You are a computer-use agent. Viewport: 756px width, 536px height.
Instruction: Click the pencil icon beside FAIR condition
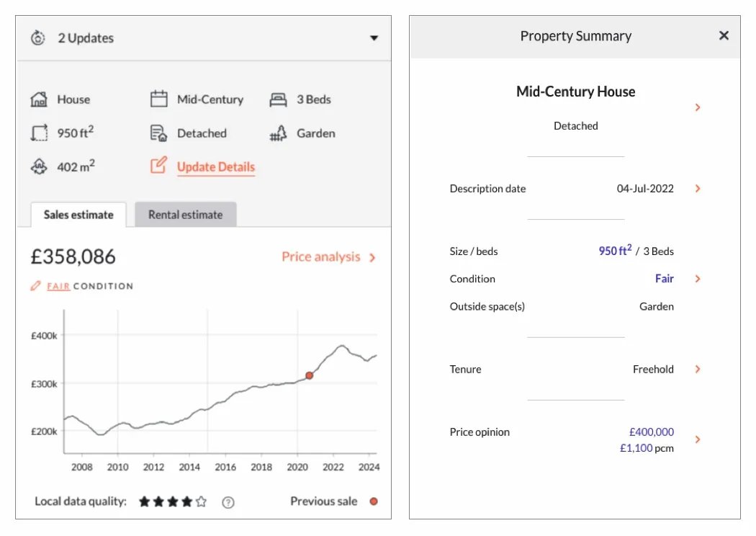36,285
